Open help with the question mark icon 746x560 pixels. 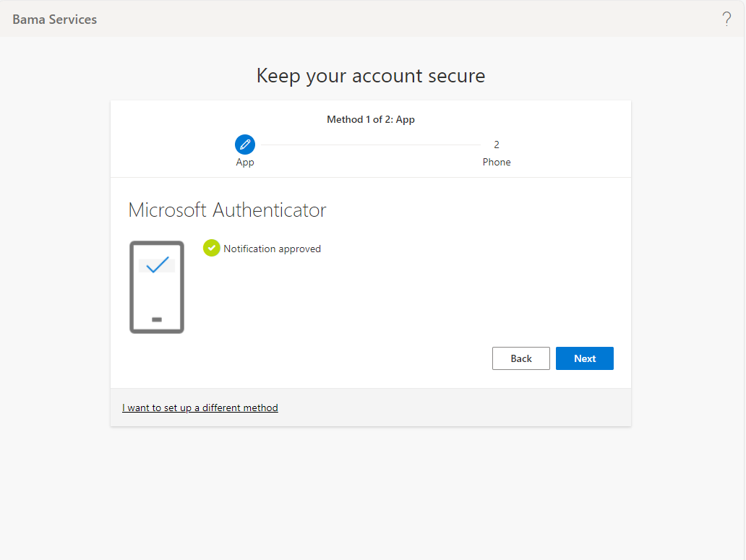[726, 19]
